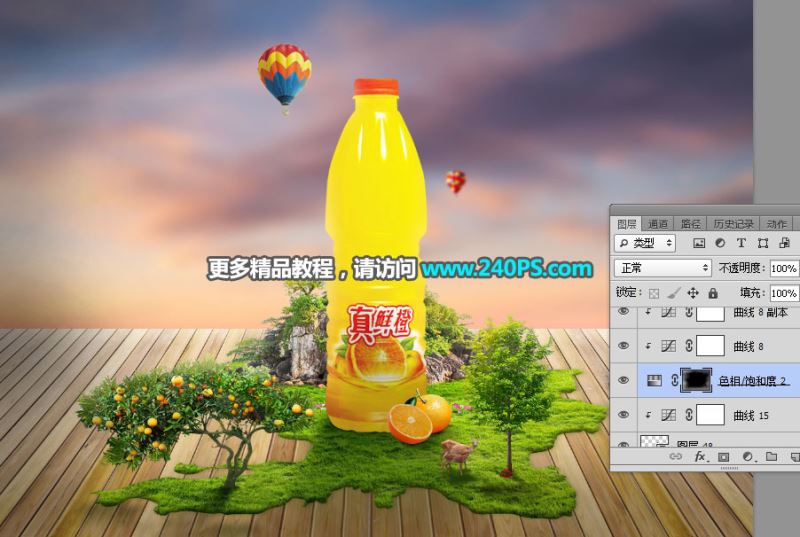The image size is (800, 537).
Task: Select layer name 曲线 8 副本
Action: [x=761, y=312]
